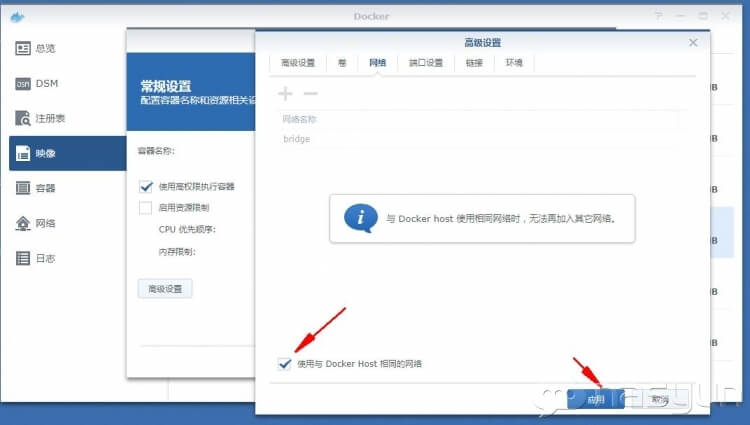
Task: Uncheck 使用高权限执行容器 checkbox
Action: click(x=146, y=186)
